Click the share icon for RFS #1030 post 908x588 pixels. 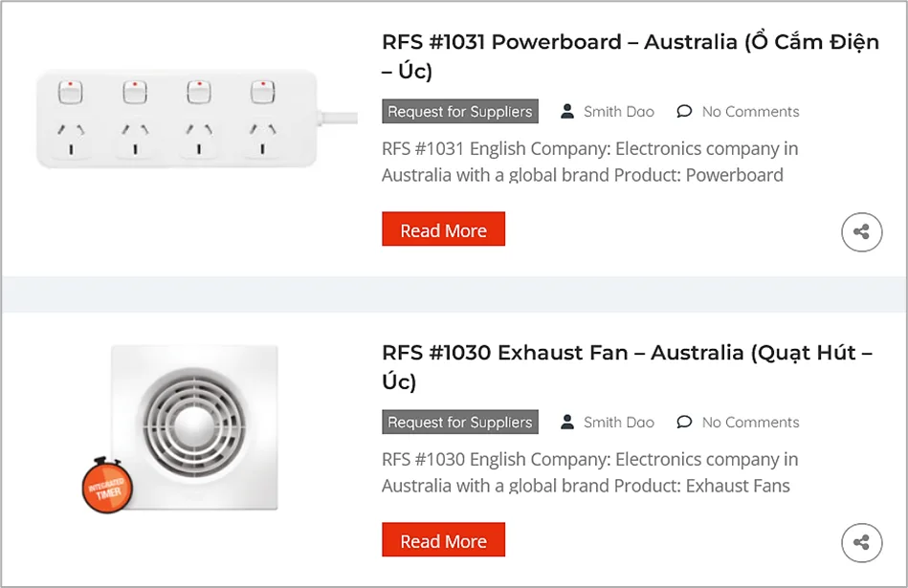pyautogui.click(x=862, y=543)
